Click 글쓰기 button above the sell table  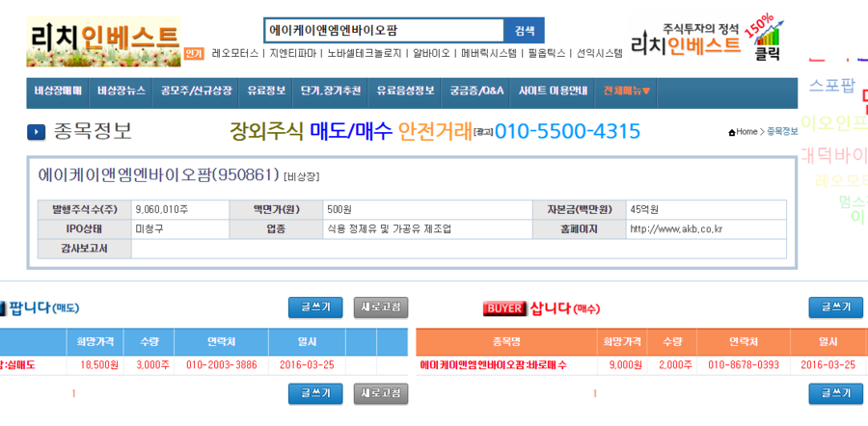pos(315,307)
